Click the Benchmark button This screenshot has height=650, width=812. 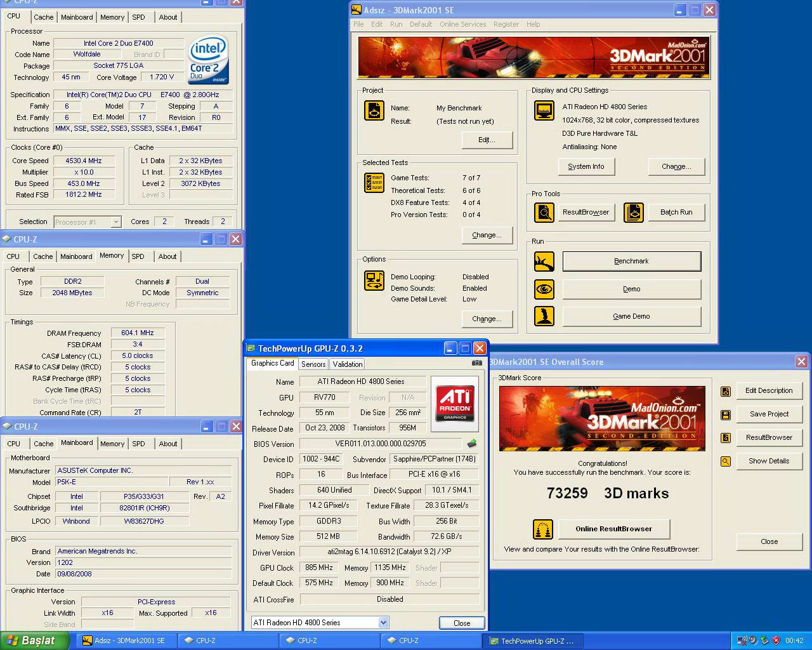(632, 261)
